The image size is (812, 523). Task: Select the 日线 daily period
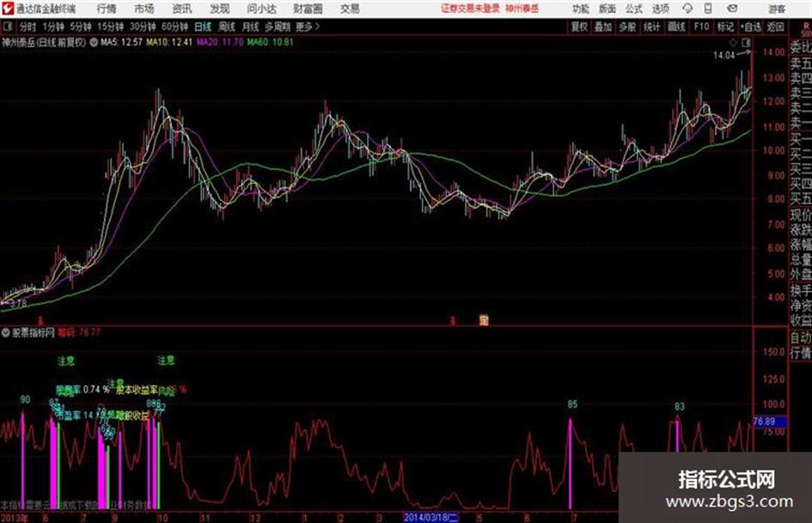pyautogui.click(x=203, y=27)
